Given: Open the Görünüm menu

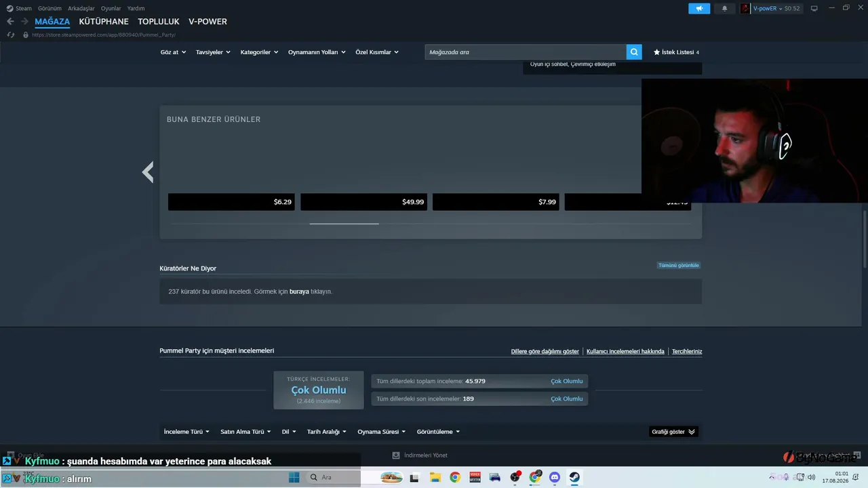Looking at the screenshot, I should pyautogui.click(x=50, y=8).
